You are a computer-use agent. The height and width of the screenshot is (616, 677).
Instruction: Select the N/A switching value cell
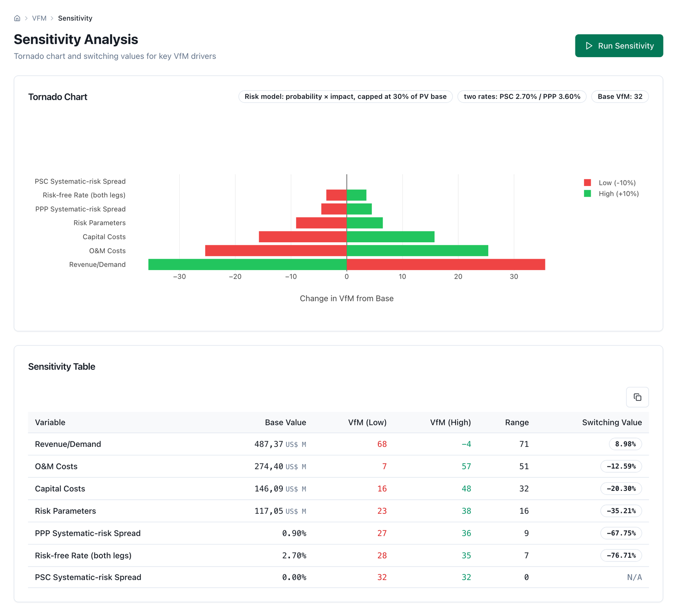coord(634,577)
